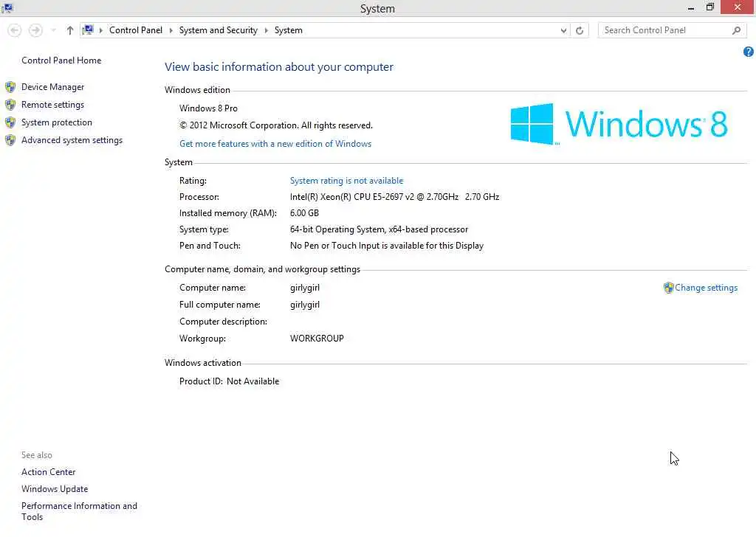The width and height of the screenshot is (756, 537).
Task: Go to Control Panel Home
Action: tap(61, 60)
